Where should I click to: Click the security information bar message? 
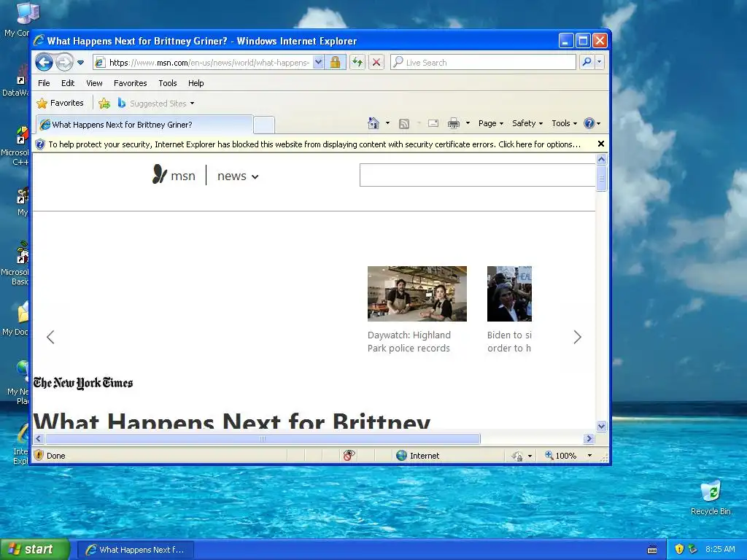tap(314, 144)
